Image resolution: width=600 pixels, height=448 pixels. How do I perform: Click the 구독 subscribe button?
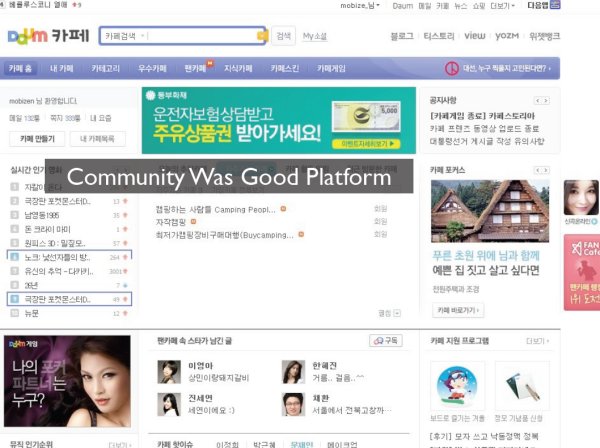386,340
